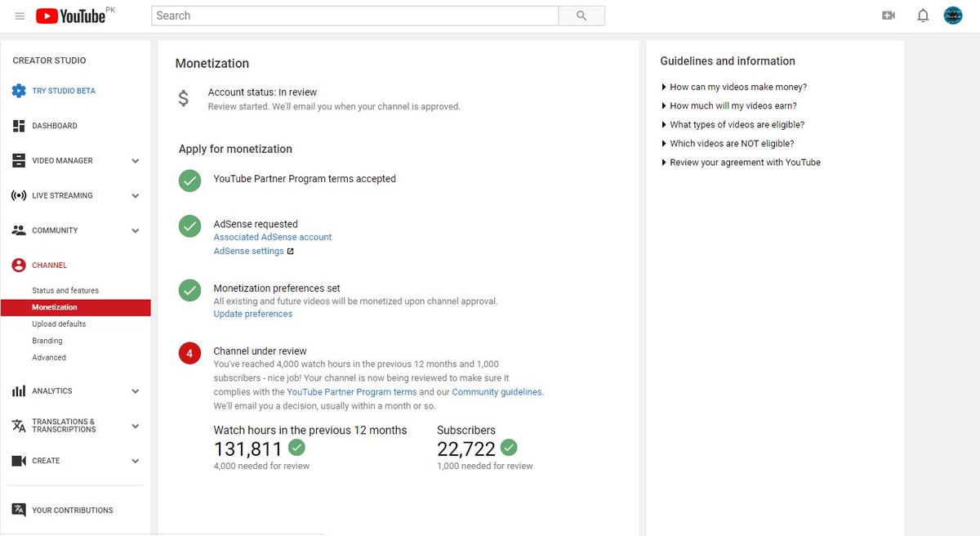Go to the YouTube home logo
This screenshot has height=536, width=980.
point(70,16)
